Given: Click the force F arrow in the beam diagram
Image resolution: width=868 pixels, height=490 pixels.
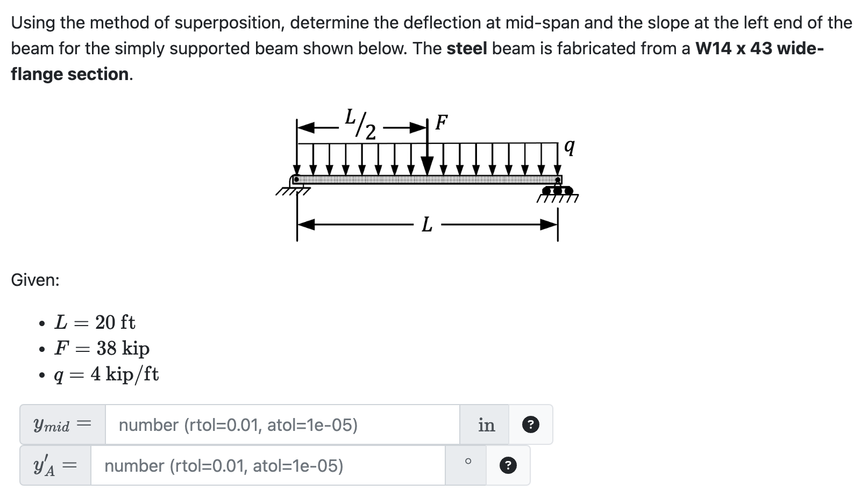Looking at the screenshot, I should click(x=428, y=150).
